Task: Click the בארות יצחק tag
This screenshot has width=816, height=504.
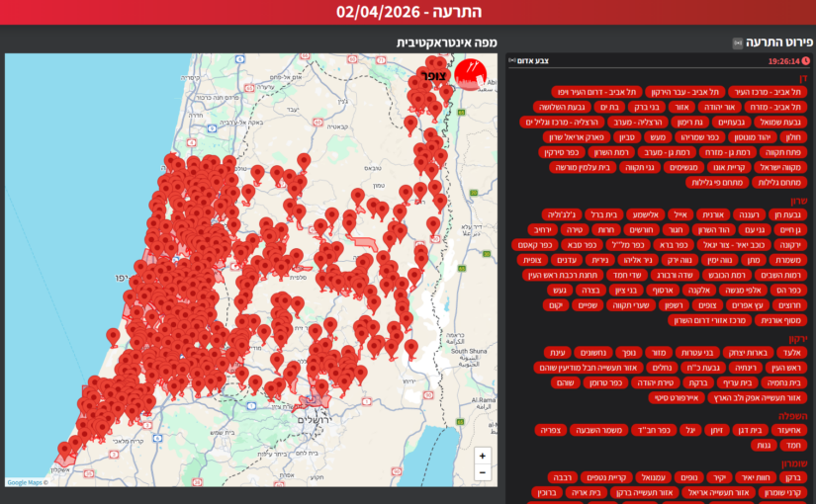Action: tap(748, 353)
